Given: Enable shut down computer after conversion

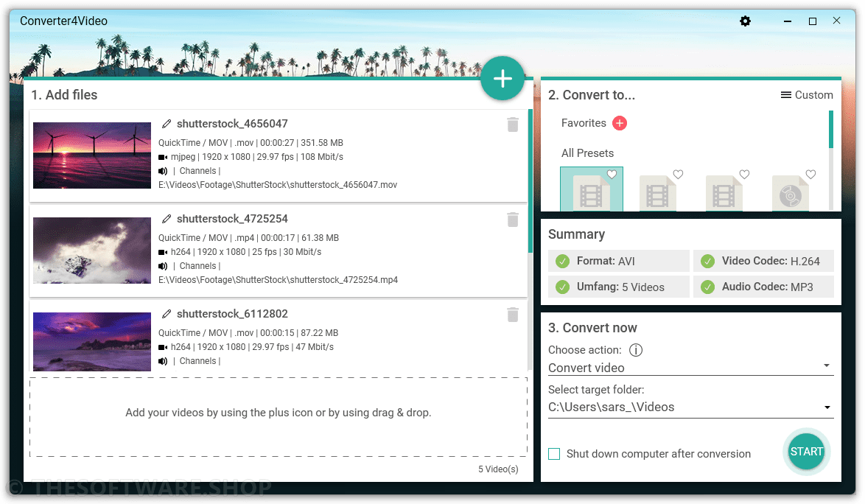Looking at the screenshot, I should click(554, 454).
